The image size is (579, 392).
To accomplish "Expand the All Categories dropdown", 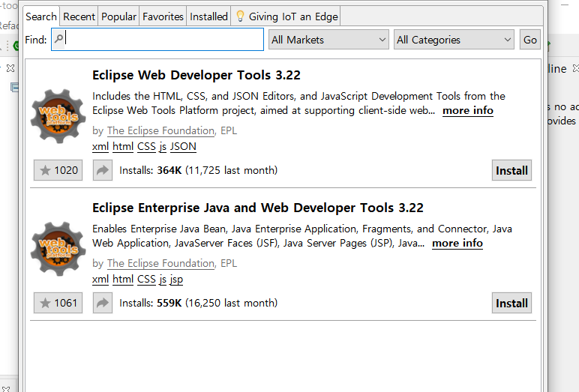I will pos(454,40).
